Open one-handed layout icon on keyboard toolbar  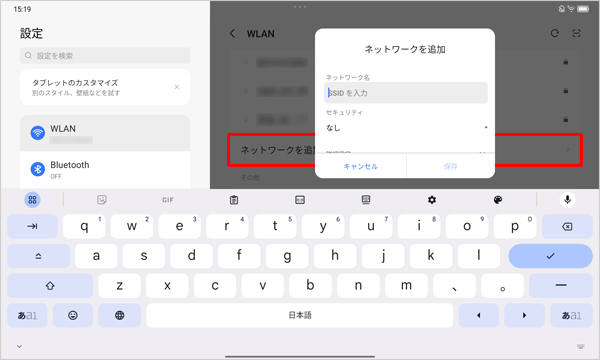point(300,200)
